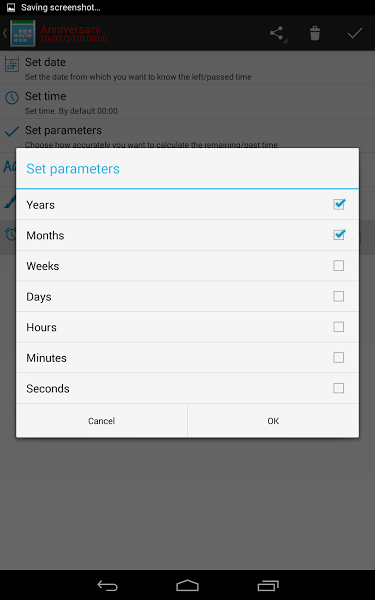Confirm parameters with the OK button
This screenshot has height=600, width=375.
[x=273, y=421]
